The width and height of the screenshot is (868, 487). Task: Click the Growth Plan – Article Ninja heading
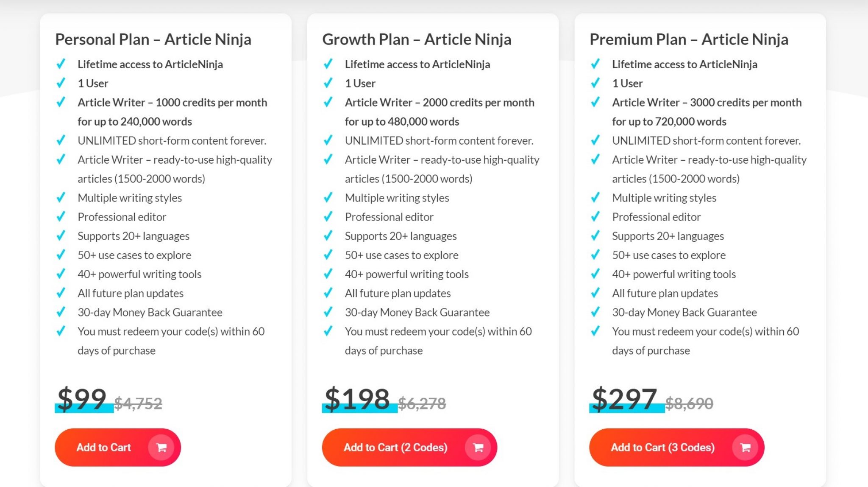[x=417, y=39]
